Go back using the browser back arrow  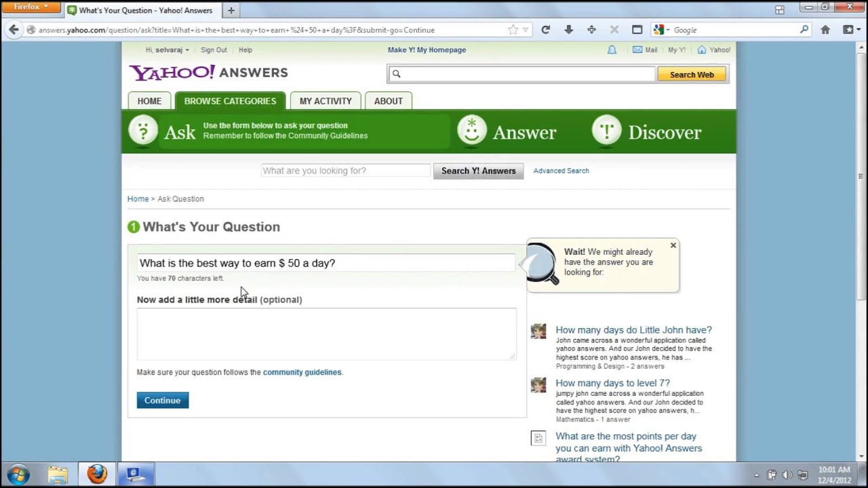coord(14,30)
